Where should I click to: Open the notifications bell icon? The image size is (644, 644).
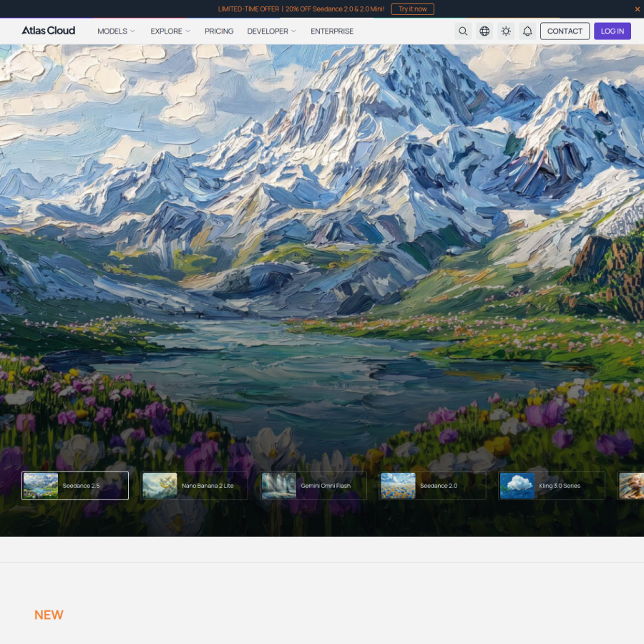click(x=527, y=31)
